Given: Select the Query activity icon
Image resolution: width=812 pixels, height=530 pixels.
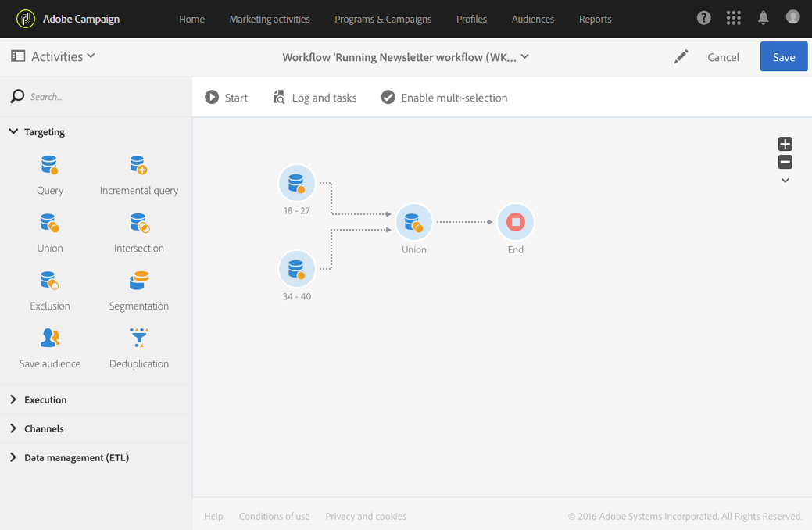Looking at the screenshot, I should coord(50,165).
